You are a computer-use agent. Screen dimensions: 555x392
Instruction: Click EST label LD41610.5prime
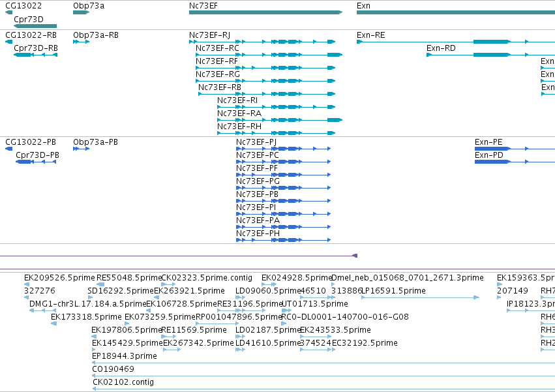(268, 343)
